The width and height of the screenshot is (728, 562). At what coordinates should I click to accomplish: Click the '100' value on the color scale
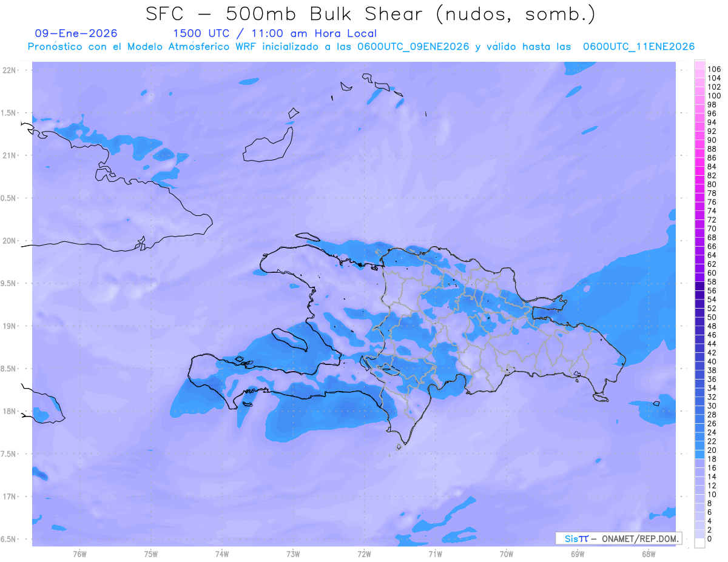click(x=714, y=96)
